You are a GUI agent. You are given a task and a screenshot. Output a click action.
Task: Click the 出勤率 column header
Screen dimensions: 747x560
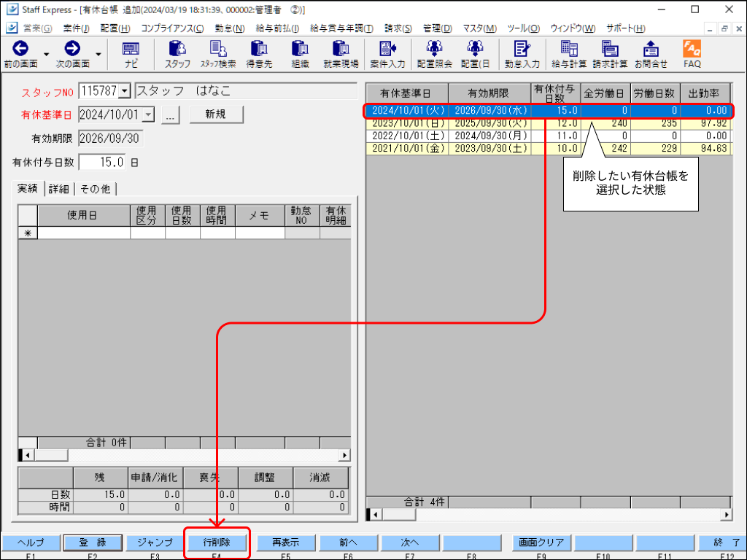click(705, 93)
